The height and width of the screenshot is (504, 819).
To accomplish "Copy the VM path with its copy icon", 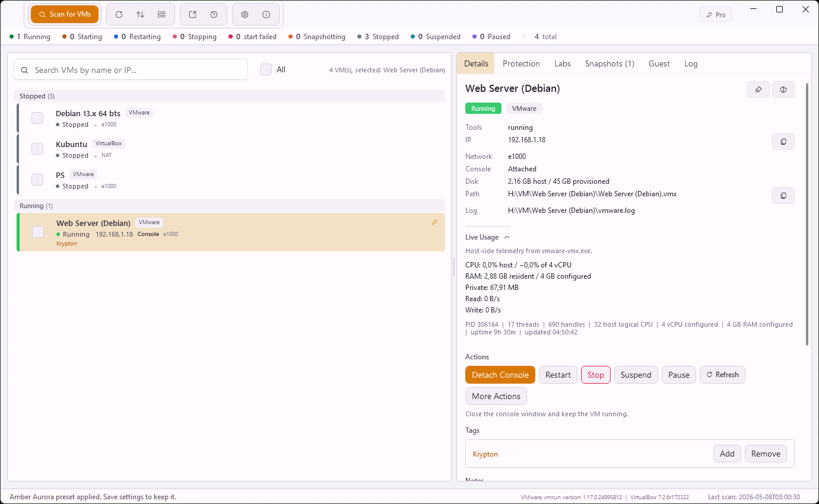I will [x=783, y=196].
